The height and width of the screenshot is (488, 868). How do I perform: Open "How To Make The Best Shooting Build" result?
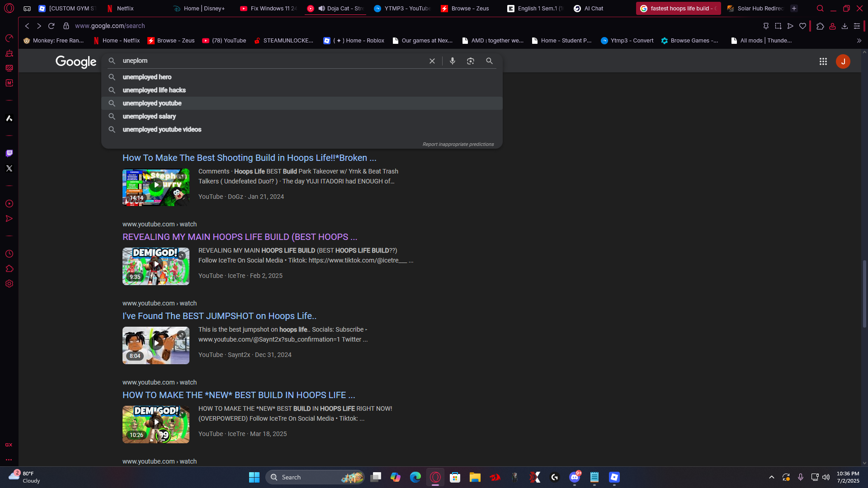(250, 158)
